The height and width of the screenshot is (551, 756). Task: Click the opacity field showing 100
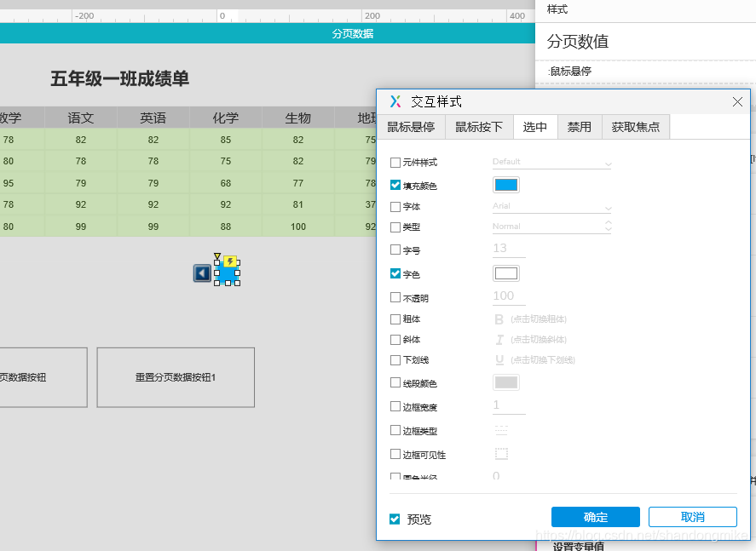(509, 296)
